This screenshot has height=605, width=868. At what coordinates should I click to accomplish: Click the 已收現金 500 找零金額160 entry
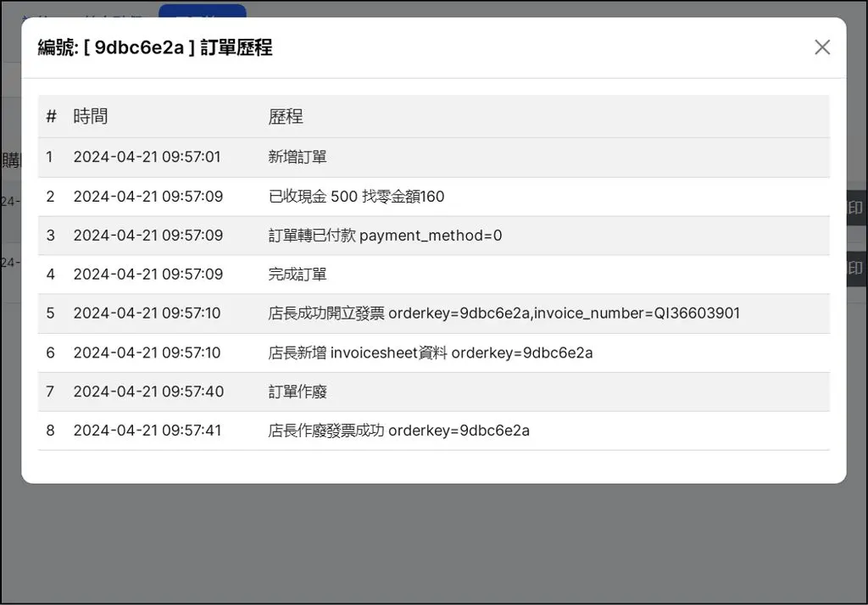pos(356,197)
